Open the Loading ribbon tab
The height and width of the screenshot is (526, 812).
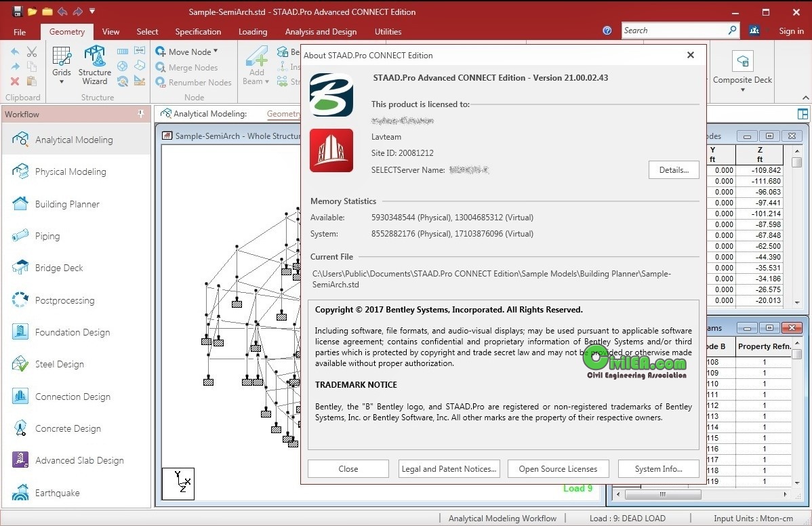(x=253, y=32)
